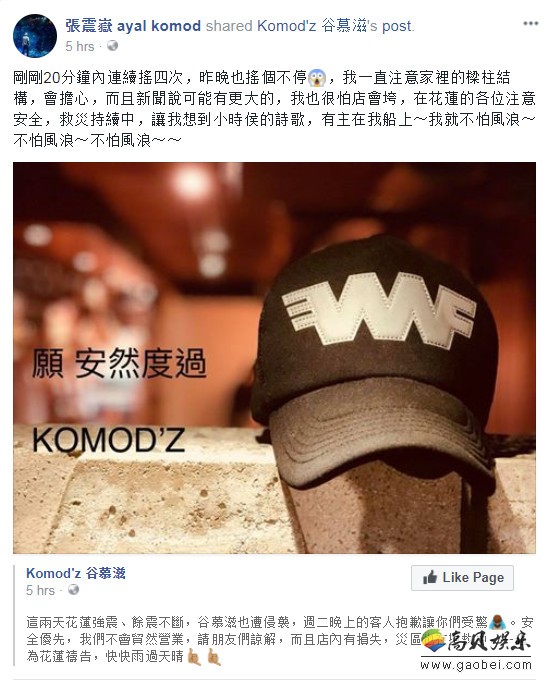Open the post options ellipsis menu
This screenshot has height=688, width=547.
click(x=530, y=23)
